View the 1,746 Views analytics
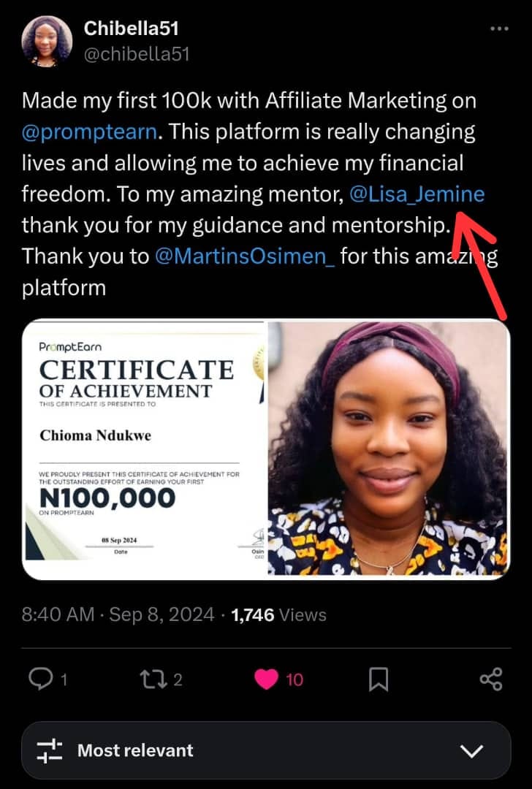Screen dimensions: 532x789 click(x=278, y=615)
